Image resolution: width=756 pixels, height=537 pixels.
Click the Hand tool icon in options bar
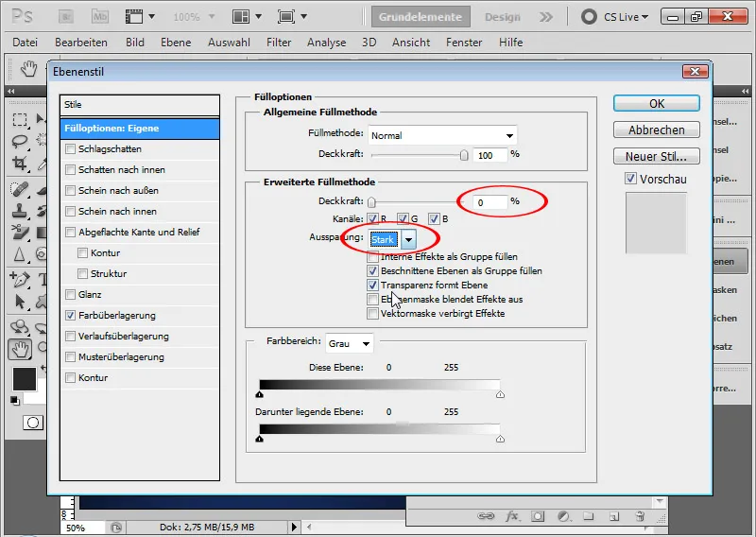29,69
